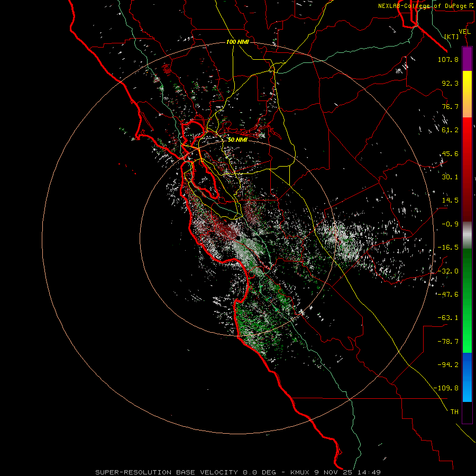Click the [KT] units label

[x=452, y=36]
